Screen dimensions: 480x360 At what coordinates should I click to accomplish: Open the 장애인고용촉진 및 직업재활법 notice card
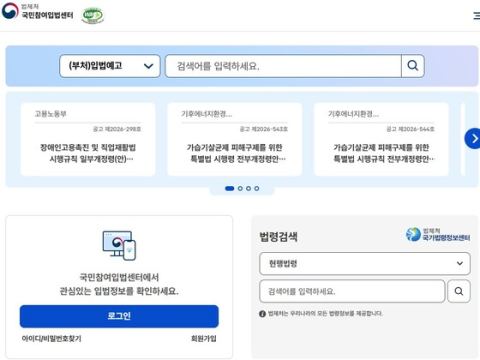[x=88, y=139]
